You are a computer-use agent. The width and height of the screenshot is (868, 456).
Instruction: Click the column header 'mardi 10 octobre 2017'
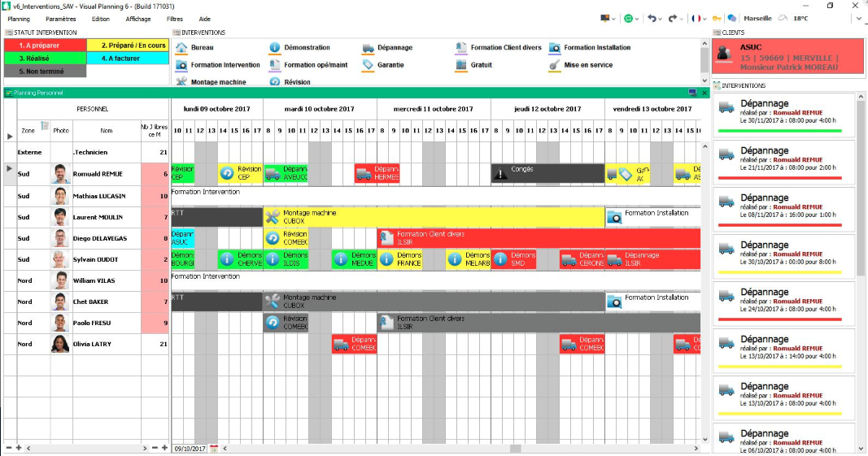pyautogui.click(x=320, y=109)
